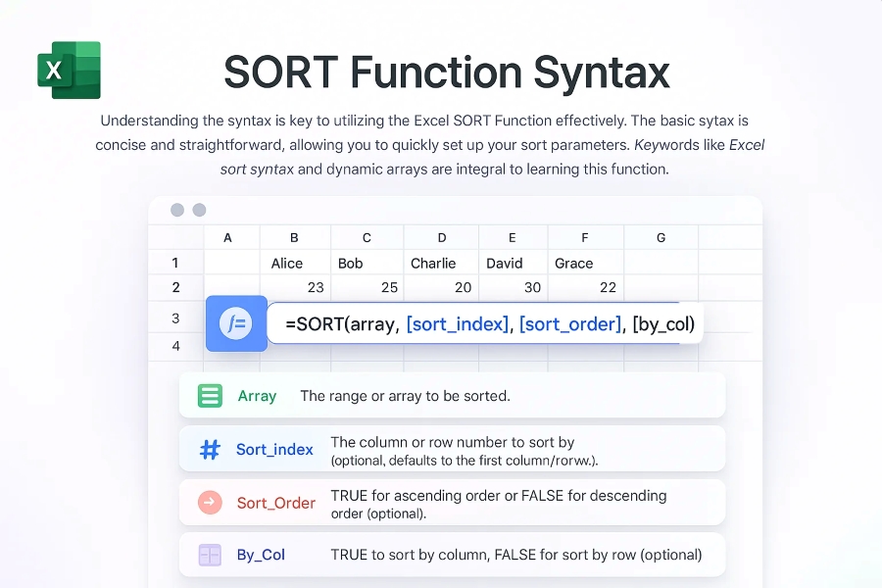The width and height of the screenshot is (882, 588).
Task: Click the Sort_Order label
Action: [x=275, y=503]
